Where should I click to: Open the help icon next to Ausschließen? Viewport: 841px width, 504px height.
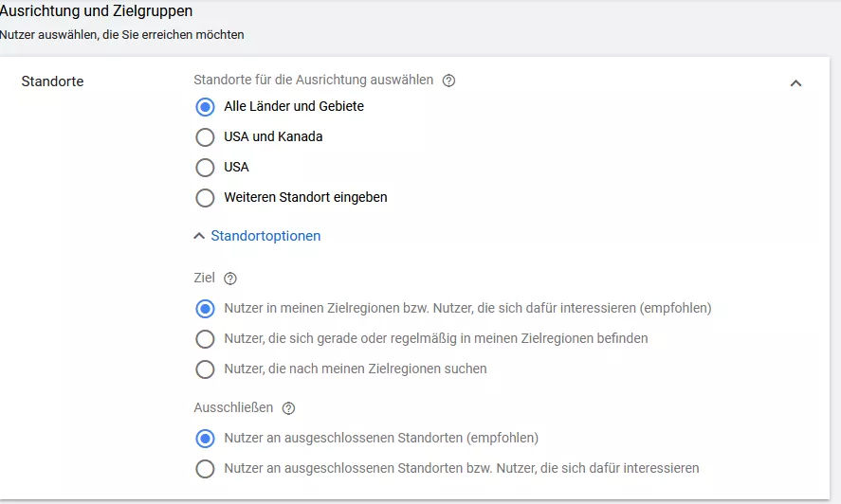pyautogui.click(x=288, y=408)
